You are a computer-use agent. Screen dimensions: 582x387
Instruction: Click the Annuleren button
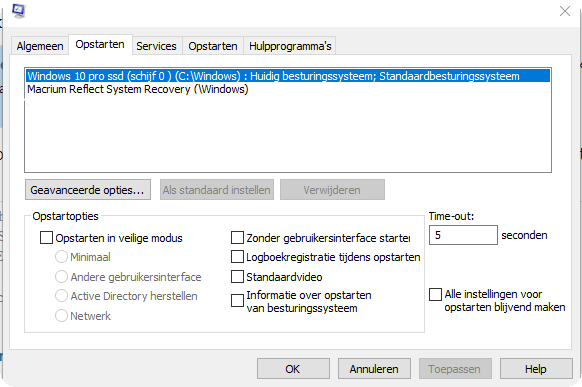point(374,368)
